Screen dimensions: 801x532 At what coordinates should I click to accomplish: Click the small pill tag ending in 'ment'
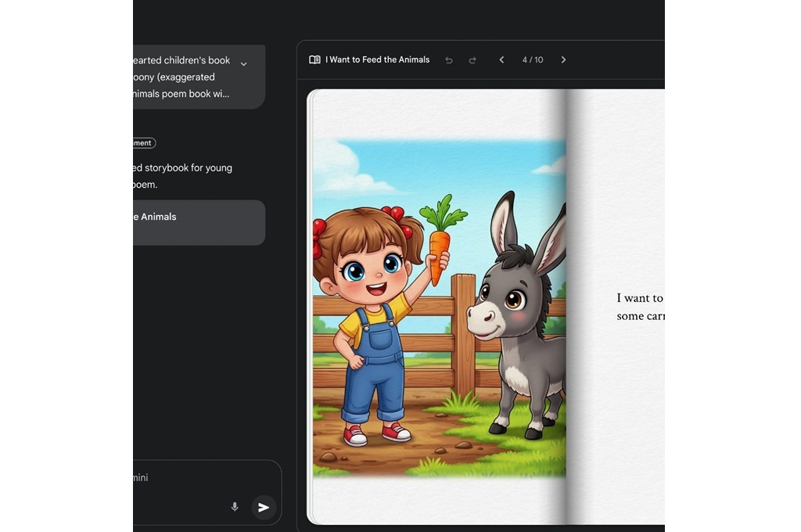click(x=145, y=143)
